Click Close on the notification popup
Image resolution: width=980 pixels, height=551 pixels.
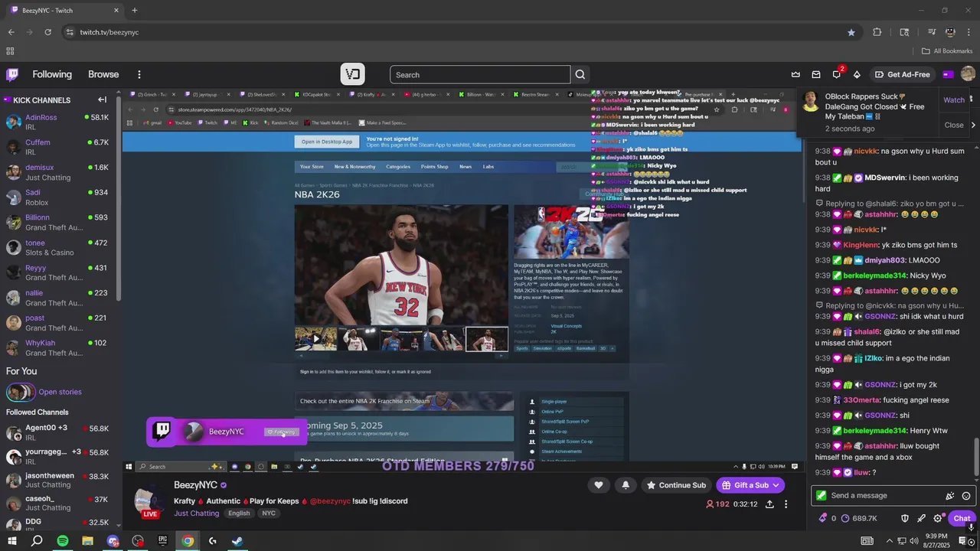(x=954, y=125)
